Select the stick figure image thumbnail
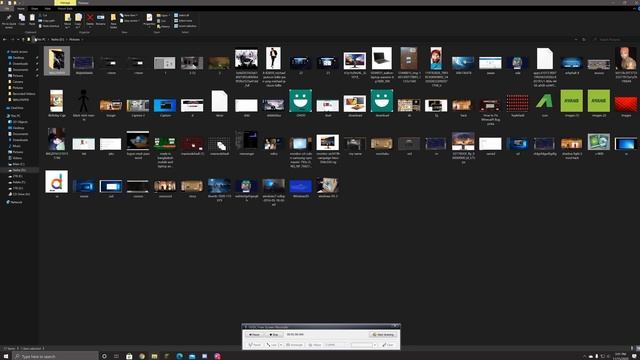The height and width of the screenshot is (360, 640). pos(84,101)
